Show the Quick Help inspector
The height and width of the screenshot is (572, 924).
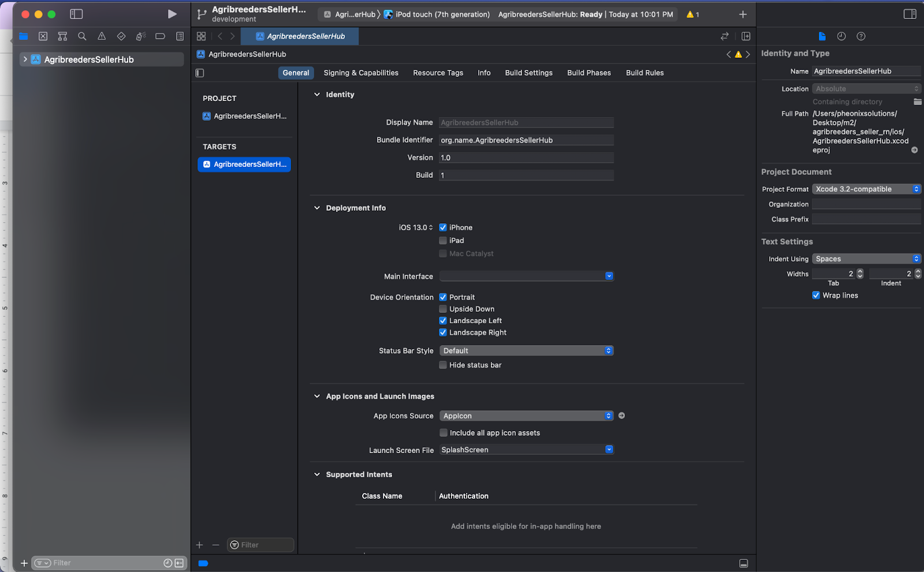[x=861, y=36]
